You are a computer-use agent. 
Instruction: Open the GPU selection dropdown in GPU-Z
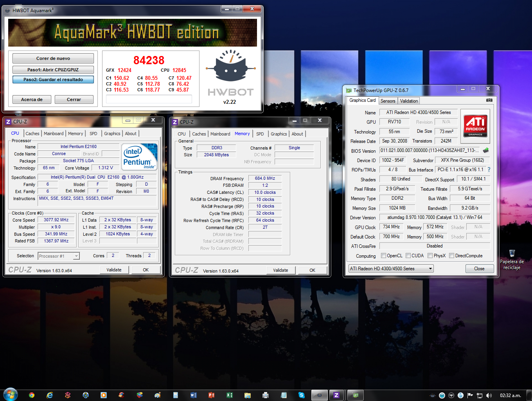pos(391,269)
